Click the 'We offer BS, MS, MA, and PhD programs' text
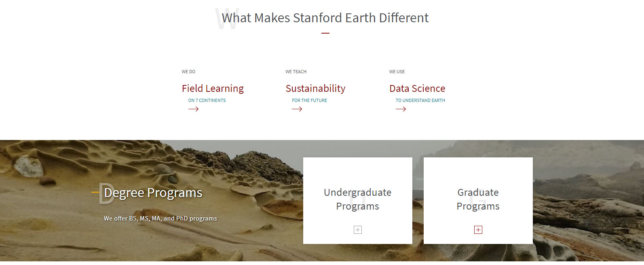This screenshot has height=265, width=644. [x=160, y=218]
